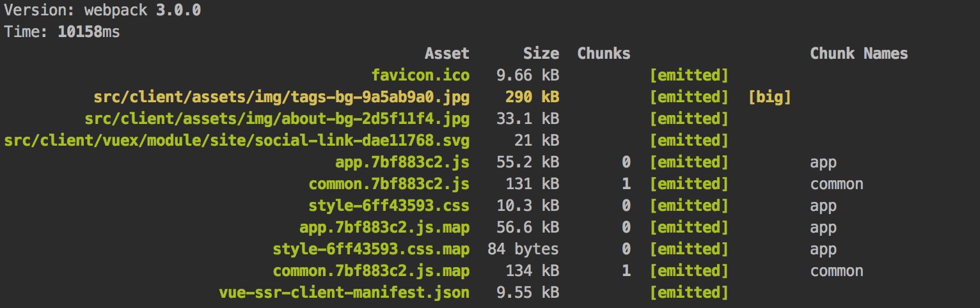
Task: Click the app.7bf883c2.js.map entry
Action: tap(384, 227)
